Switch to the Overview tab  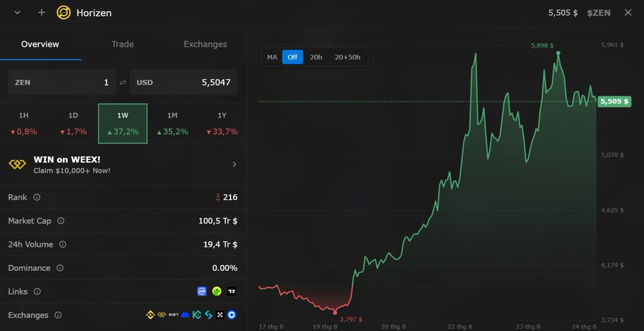point(40,44)
